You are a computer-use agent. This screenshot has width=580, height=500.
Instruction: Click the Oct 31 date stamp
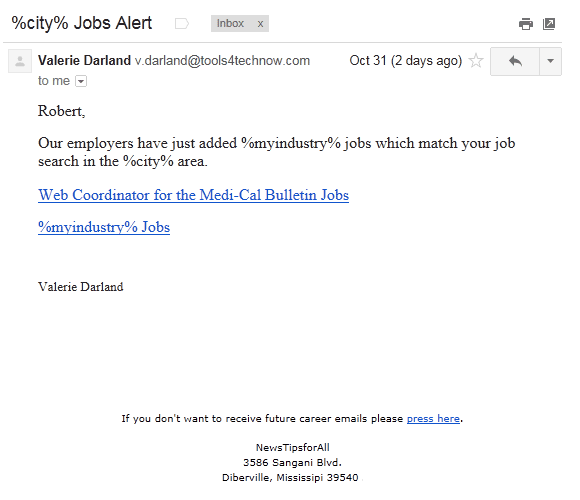click(x=405, y=61)
